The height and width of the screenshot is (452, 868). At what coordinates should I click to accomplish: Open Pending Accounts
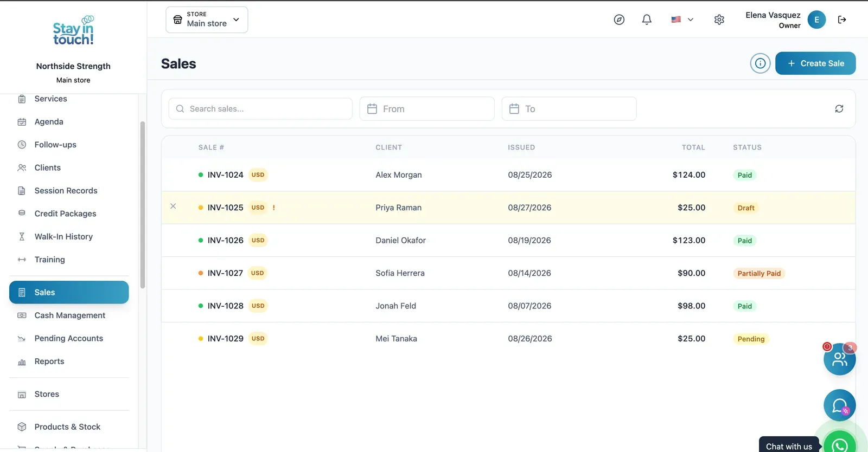(69, 339)
